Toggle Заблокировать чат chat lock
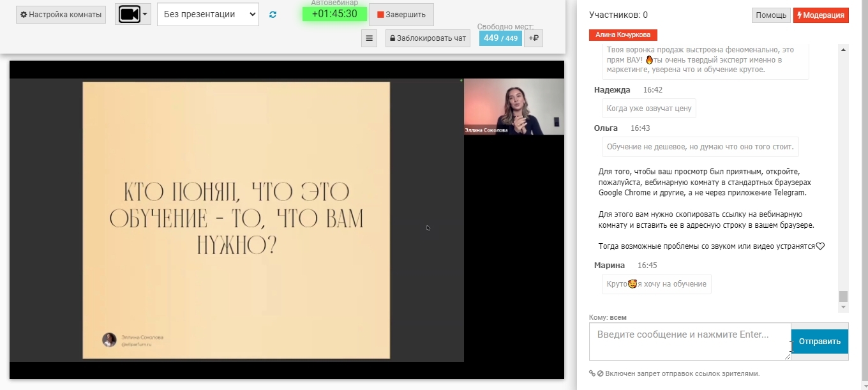This screenshot has height=390, width=868. coord(428,38)
